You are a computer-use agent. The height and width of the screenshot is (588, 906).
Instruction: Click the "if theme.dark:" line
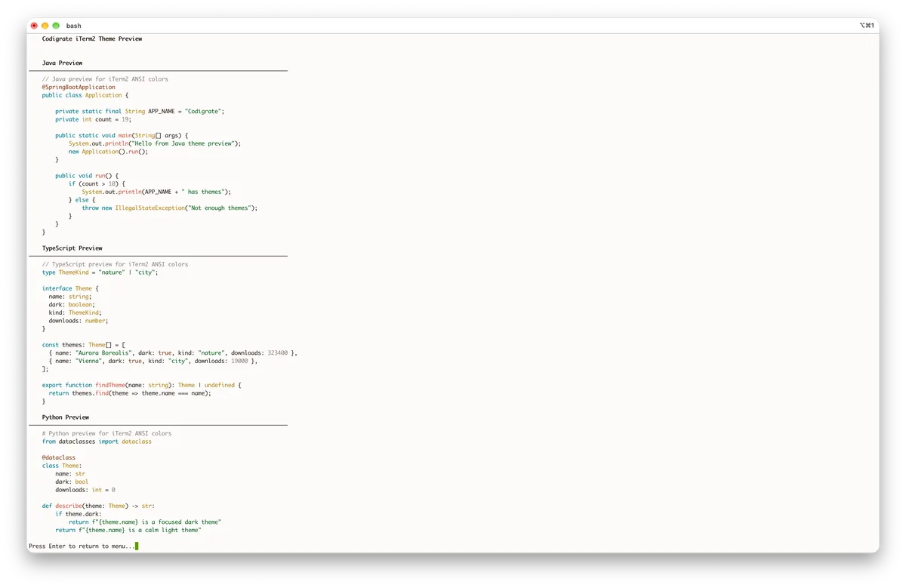[79, 514]
